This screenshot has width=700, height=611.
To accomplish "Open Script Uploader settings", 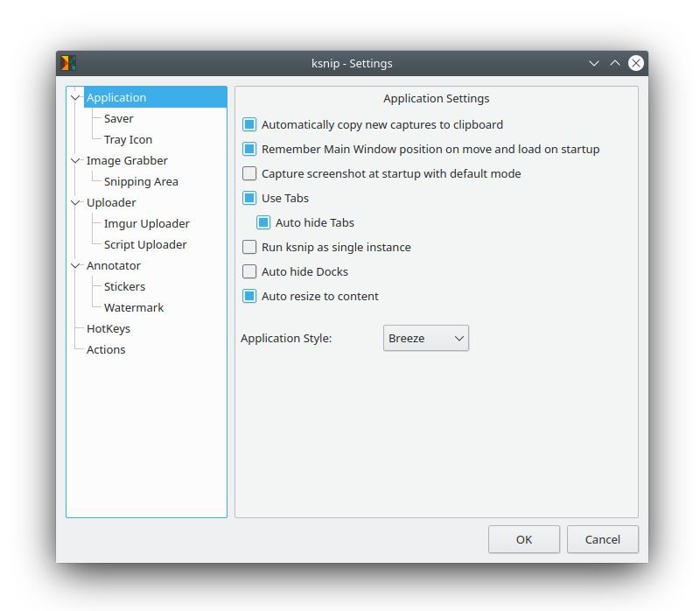I will 145,244.
